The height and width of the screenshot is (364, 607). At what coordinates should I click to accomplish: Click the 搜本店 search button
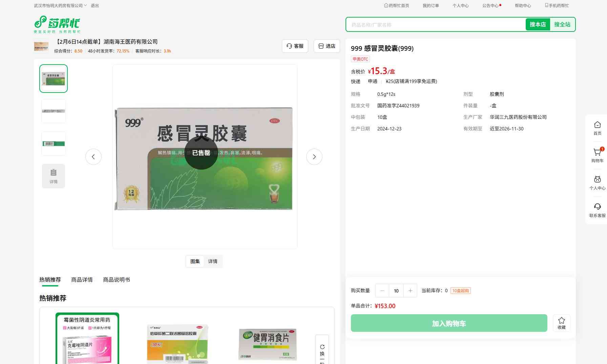(538, 24)
